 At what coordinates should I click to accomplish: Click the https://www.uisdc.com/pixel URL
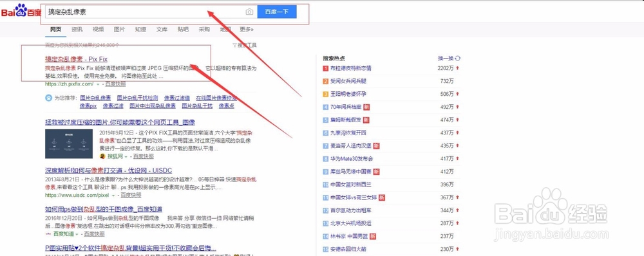[x=77, y=196]
